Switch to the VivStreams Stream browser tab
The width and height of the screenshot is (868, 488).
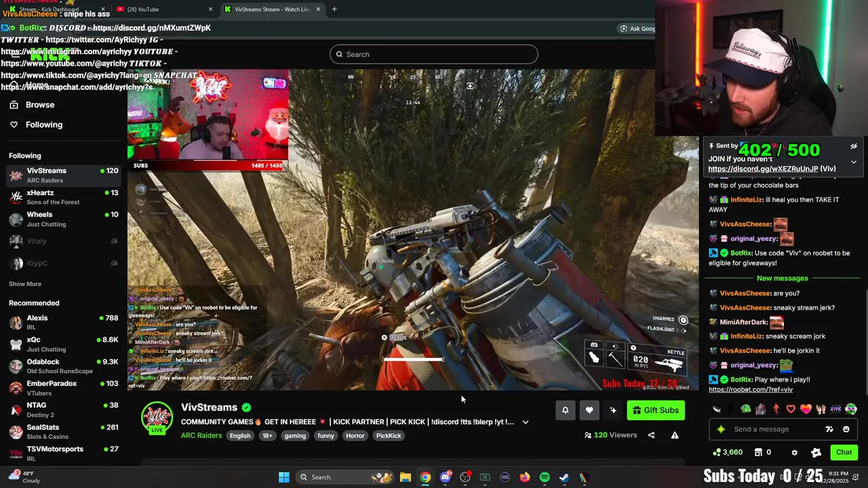(271, 9)
